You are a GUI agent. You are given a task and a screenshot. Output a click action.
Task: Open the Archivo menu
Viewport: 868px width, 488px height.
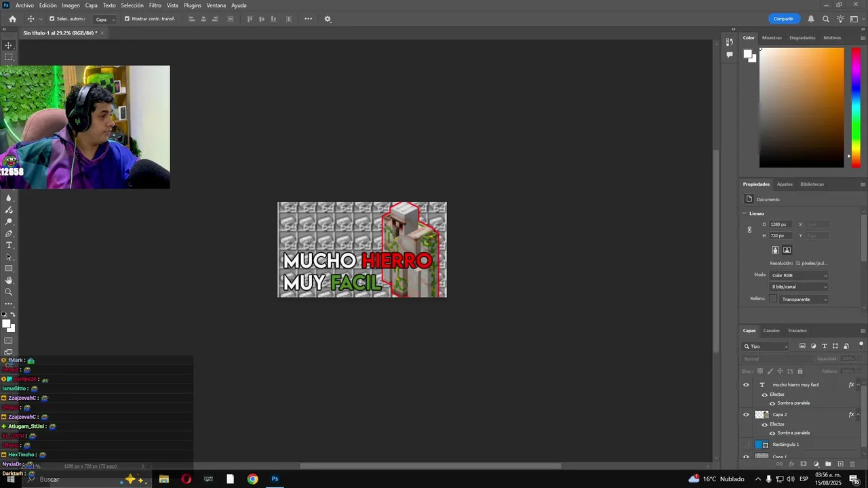(24, 5)
